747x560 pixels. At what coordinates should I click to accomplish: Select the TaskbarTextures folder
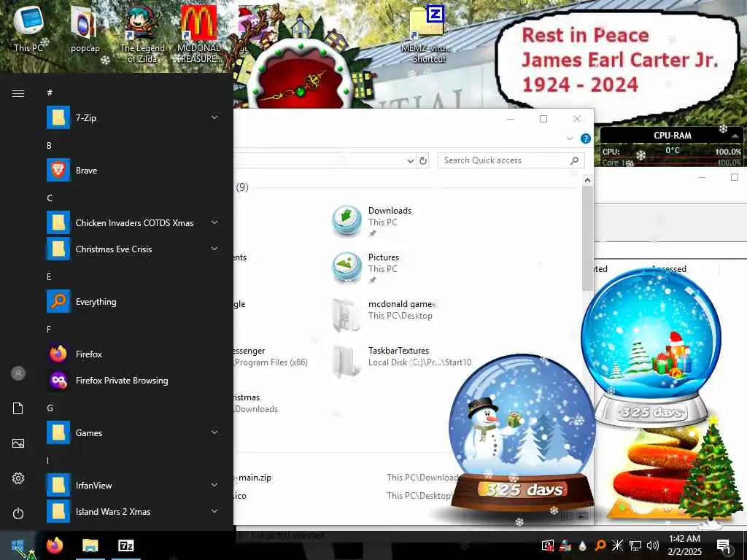(x=402, y=362)
